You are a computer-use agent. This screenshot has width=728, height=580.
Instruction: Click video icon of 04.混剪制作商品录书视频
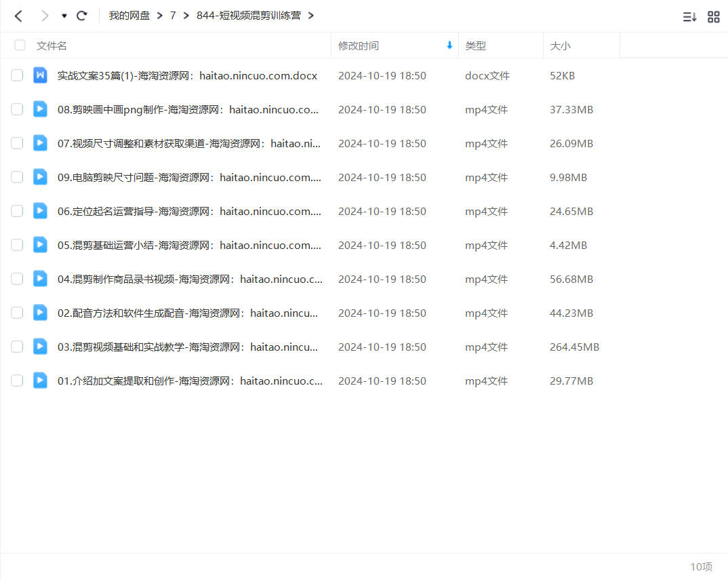(x=41, y=279)
